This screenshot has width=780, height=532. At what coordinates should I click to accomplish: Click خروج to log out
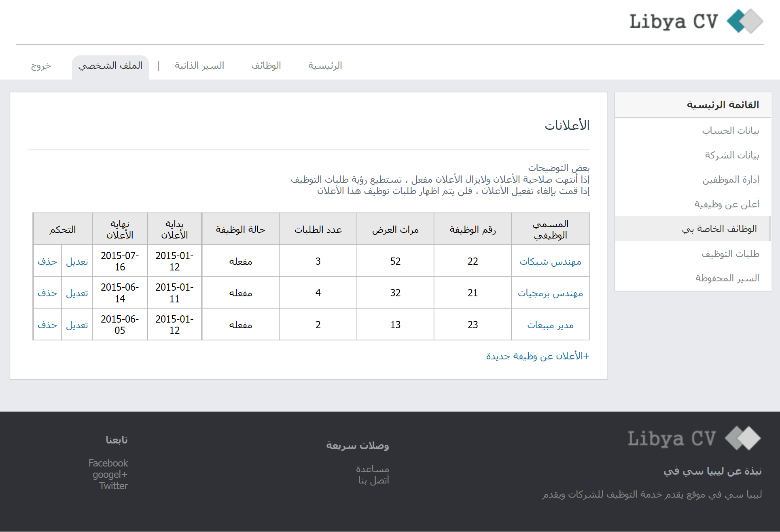(41, 65)
